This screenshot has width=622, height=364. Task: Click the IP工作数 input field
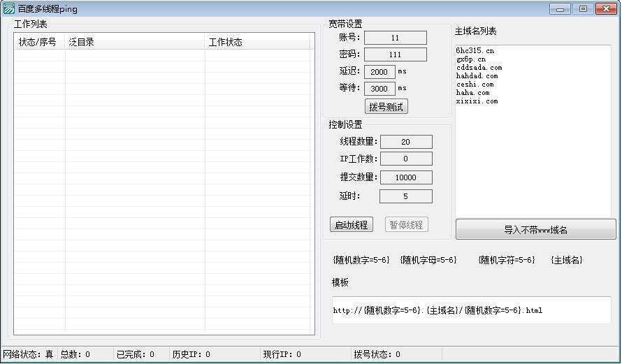pos(406,159)
